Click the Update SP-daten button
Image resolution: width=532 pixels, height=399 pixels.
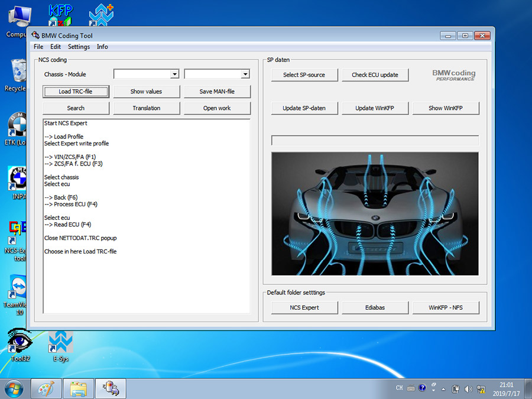coord(304,108)
